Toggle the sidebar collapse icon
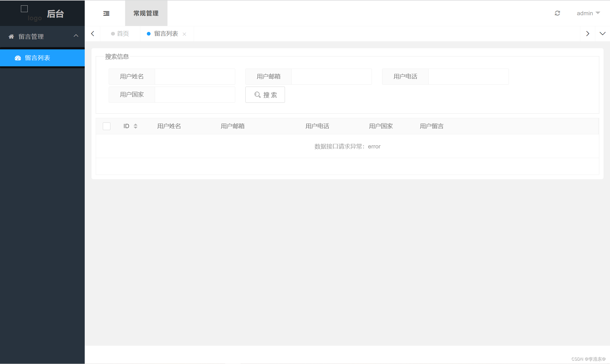 pos(106,13)
